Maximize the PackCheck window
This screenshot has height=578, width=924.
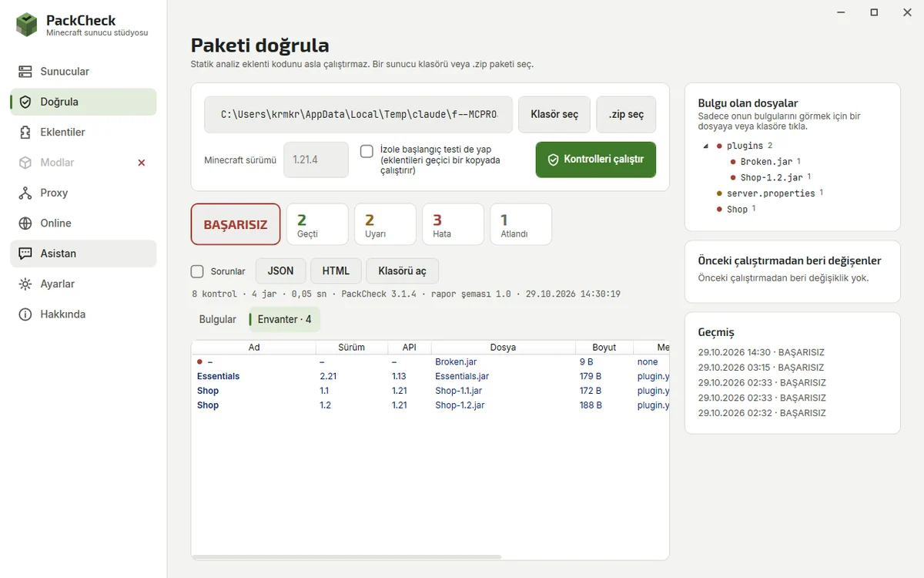click(874, 12)
